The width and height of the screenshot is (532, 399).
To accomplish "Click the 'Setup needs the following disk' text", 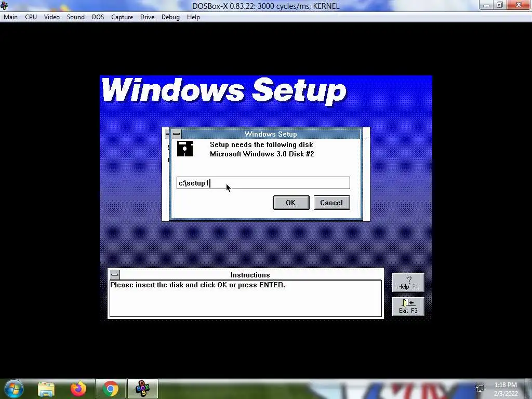I will 261,145.
